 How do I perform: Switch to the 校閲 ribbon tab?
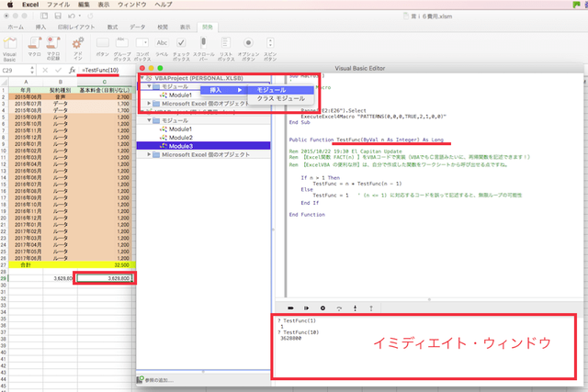pyautogui.click(x=163, y=27)
